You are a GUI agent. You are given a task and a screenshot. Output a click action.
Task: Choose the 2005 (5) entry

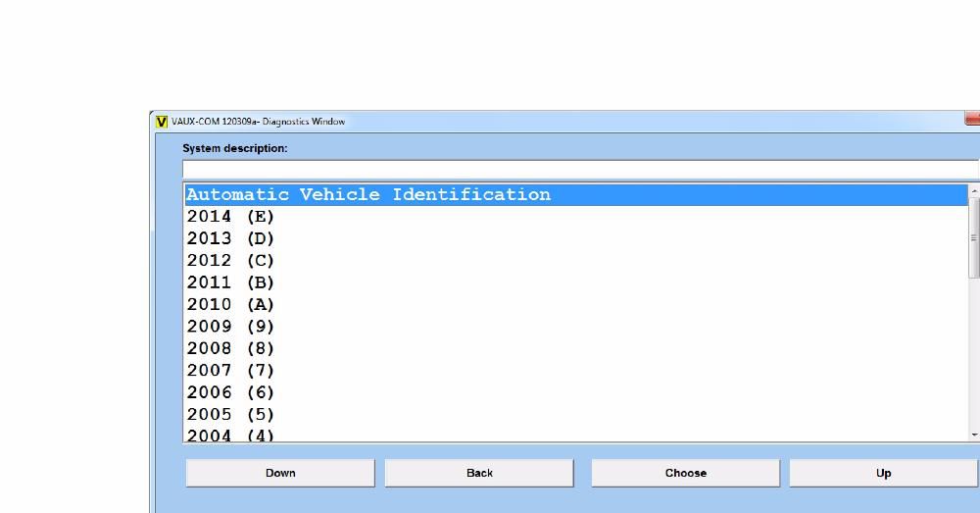click(x=231, y=414)
